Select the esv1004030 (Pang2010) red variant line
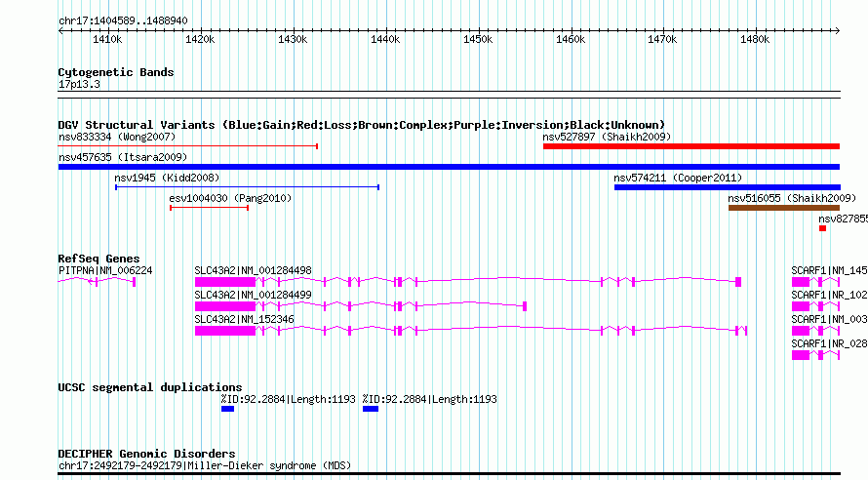This screenshot has height=480, width=868. (210, 208)
